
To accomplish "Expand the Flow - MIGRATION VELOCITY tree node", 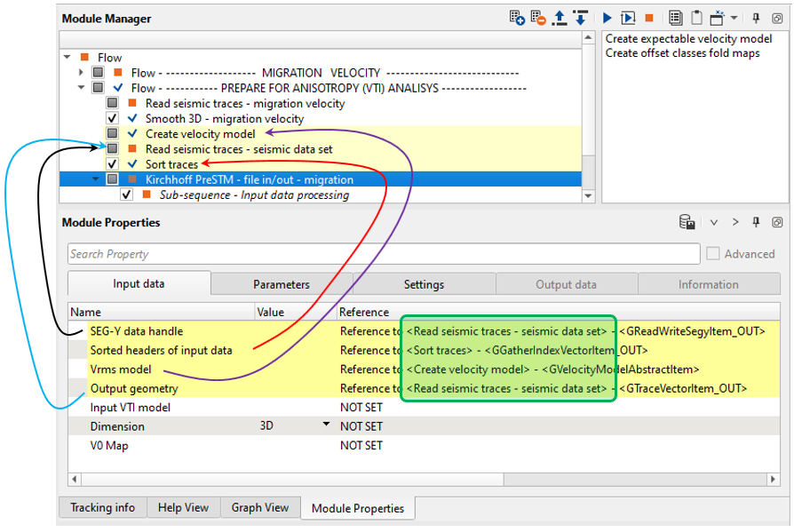I will (x=83, y=73).
